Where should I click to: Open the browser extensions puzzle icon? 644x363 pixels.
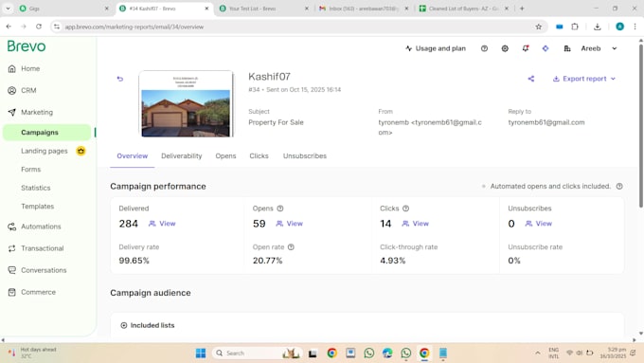[575, 27]
